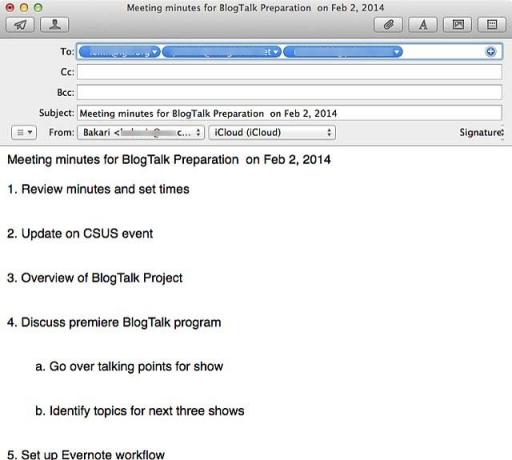Image resolution: width=512 pixels, height=460 pixels.
Task: Send the message with paper plane icon
Action: point(20,25)
